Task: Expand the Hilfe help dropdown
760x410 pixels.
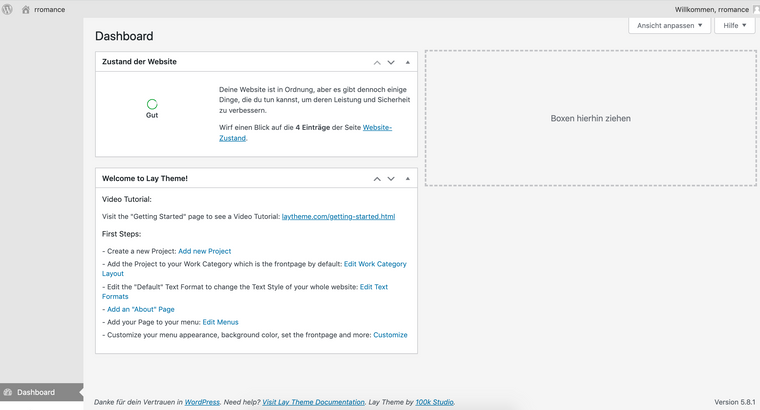Action: (x=734, y=26)
